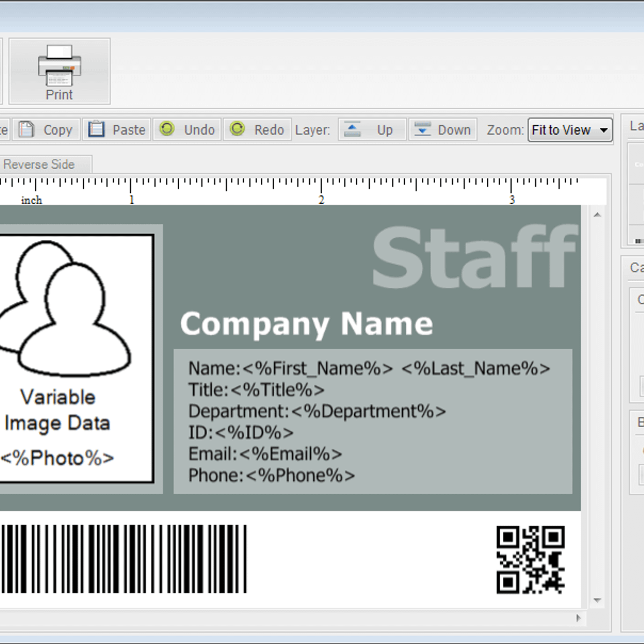This screenshot has width=644, height=644.
Task: Select the <%Photo%> variable text
Action: 57,458
